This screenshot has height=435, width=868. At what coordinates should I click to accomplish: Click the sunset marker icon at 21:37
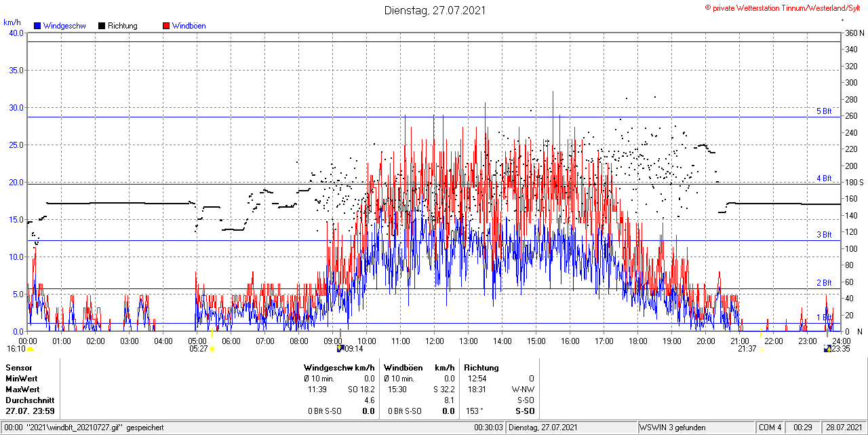click(x=761, y=349)
